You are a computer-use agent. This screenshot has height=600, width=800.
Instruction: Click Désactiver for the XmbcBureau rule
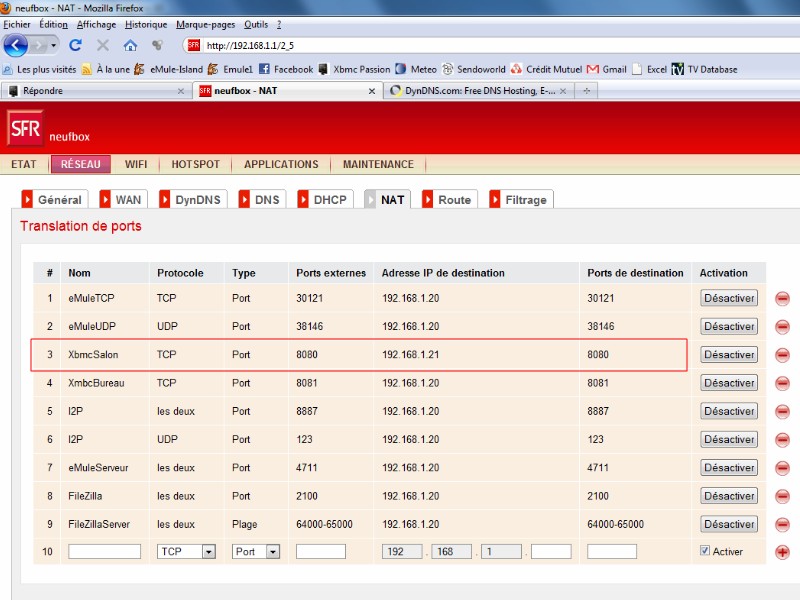(729, 383)
